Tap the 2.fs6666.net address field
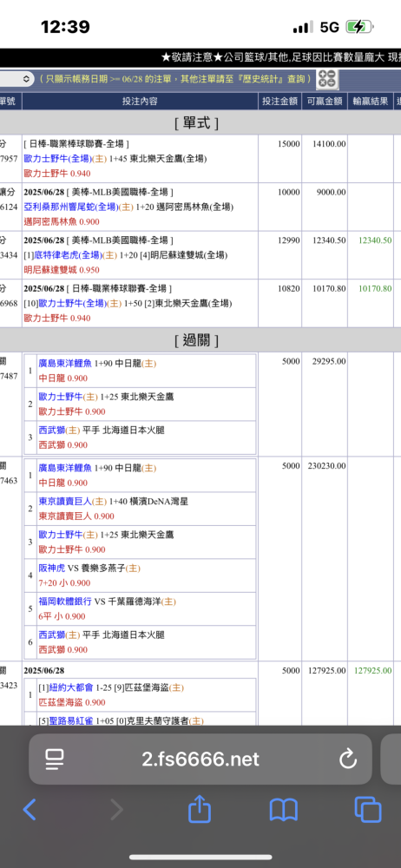The width and height of the screenshot is (401, 868). pyautogui.click(x=200, y=759)
